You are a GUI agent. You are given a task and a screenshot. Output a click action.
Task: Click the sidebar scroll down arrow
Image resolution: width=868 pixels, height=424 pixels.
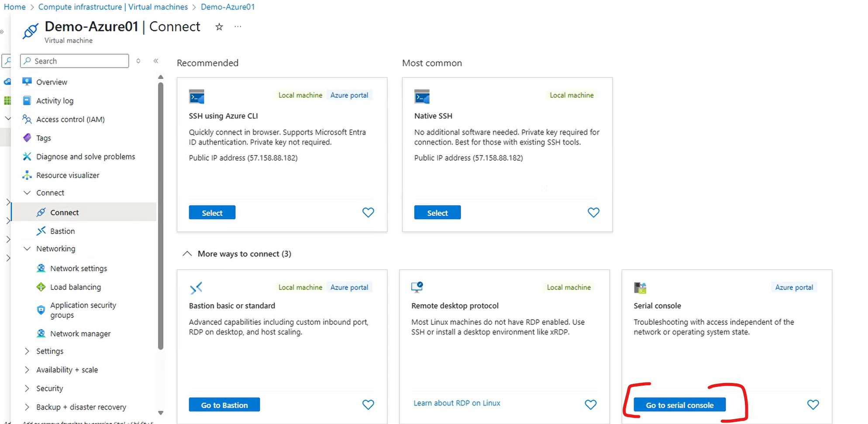pyautogui.click(x=161, y=413)
